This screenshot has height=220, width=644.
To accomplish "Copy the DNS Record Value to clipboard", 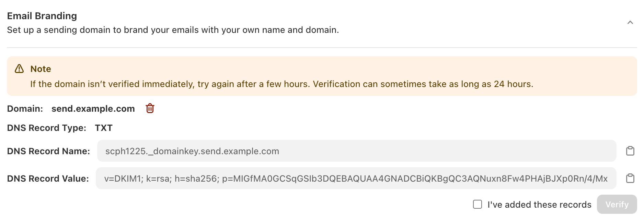I will coord(630,178).
